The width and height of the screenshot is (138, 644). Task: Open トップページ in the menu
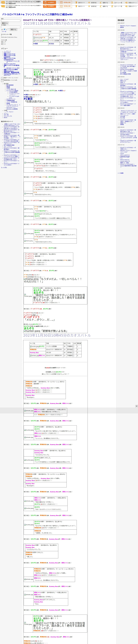tap(7, 51)
